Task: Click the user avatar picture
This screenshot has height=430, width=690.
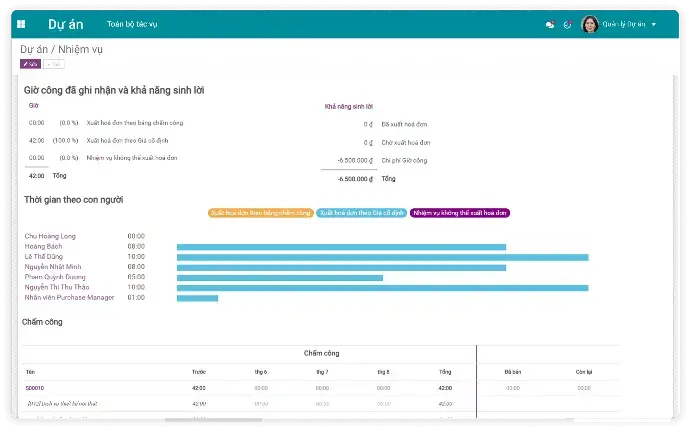Action: tap(590, 24)
